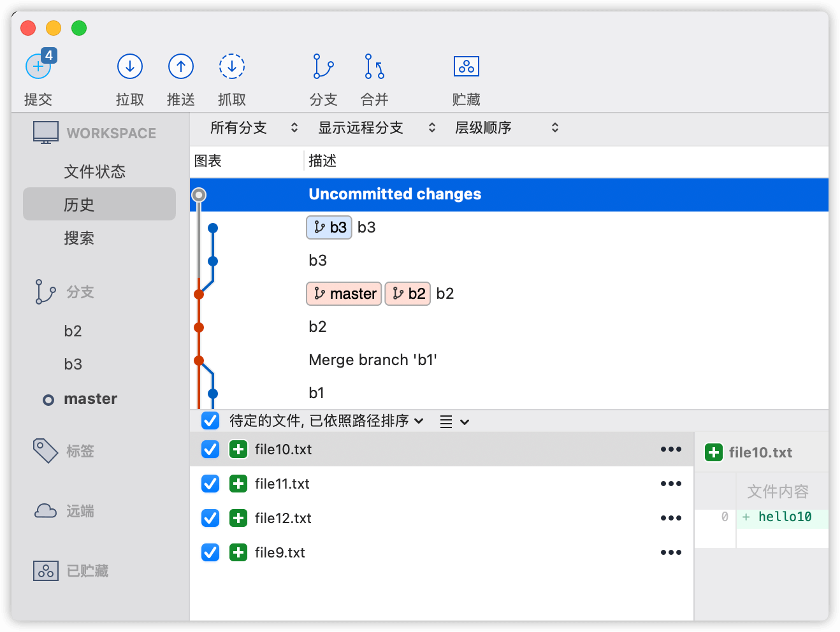Select branch b2 in the sidebar
The width and height of the screenshot is (840, 632).
point(73,331)
